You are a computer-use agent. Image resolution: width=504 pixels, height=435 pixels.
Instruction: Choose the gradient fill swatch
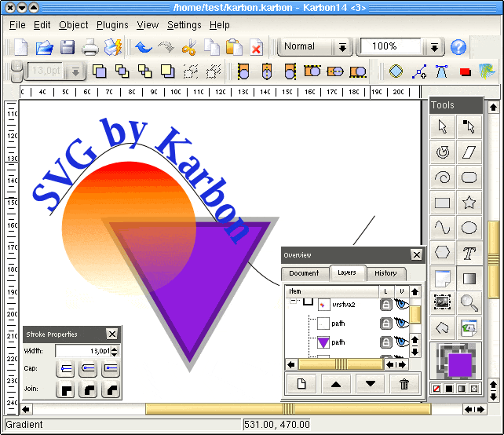[462, 389]
